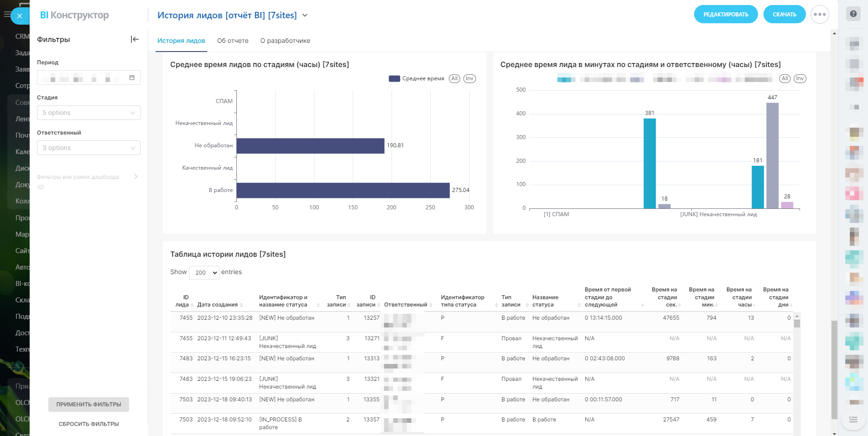The height and width of the screenshot is (436, 868).
Task: Expand the Ответственный 3 options dropdown
Action: tap(89, 148)
